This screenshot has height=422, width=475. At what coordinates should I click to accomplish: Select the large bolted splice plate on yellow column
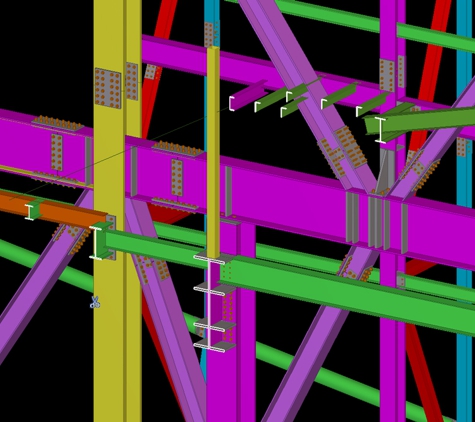coord(108,88)
